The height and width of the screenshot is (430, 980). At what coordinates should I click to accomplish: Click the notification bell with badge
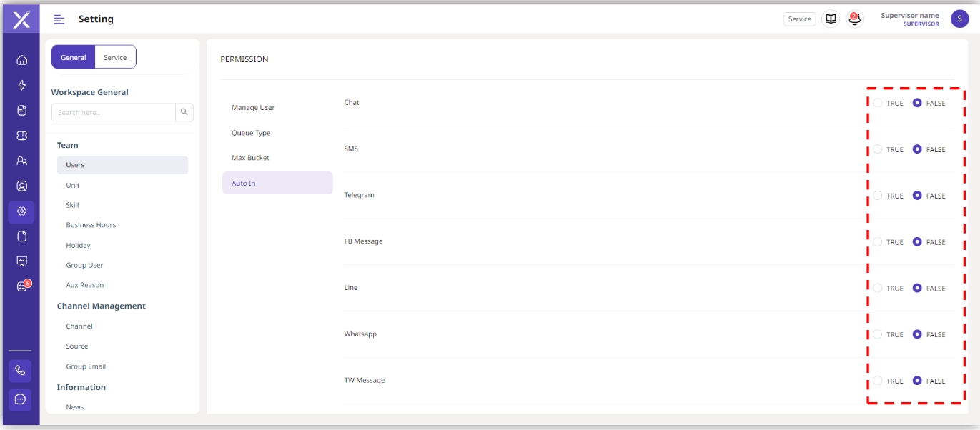[854, 19]
